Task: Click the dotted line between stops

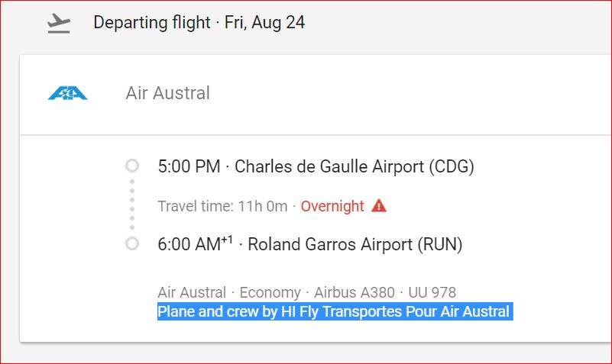Action: pos(132,205)
